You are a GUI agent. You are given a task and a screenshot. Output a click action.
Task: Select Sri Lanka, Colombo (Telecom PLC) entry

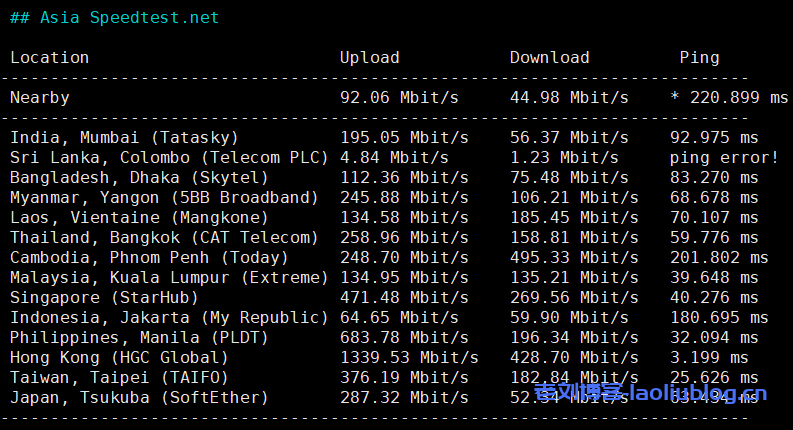(169, 158)
